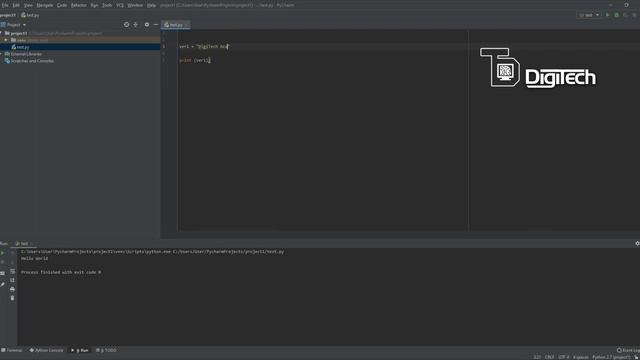Click the pin tab icon in Run panel
Image resolution: width=640 pixels, height=360 pixels.
tap(2, 284)
